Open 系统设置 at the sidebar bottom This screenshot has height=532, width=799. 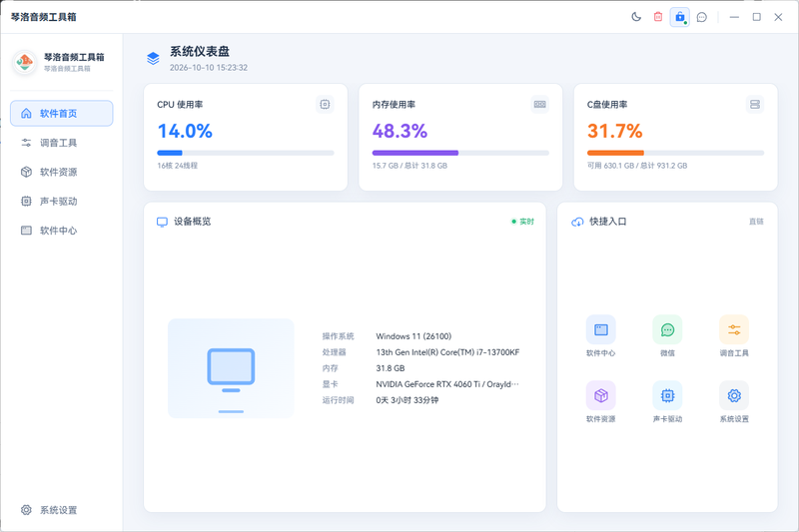tap(62, 510)
